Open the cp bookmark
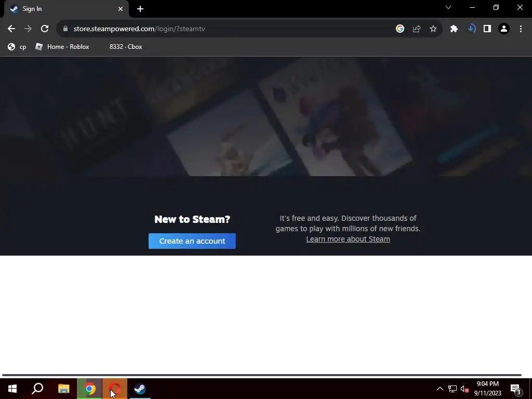 pos(17,47)
